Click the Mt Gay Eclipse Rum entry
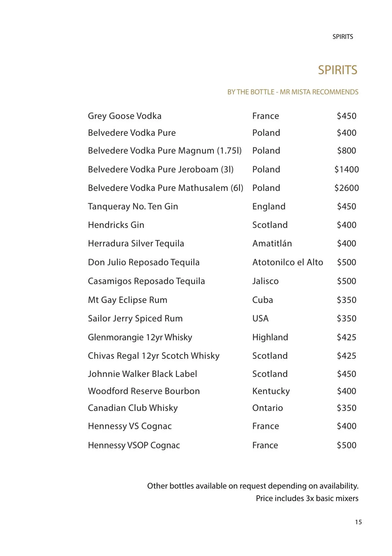Image resolution: width=392 pixels, height=556 pixels. click(x=128, y=300)
